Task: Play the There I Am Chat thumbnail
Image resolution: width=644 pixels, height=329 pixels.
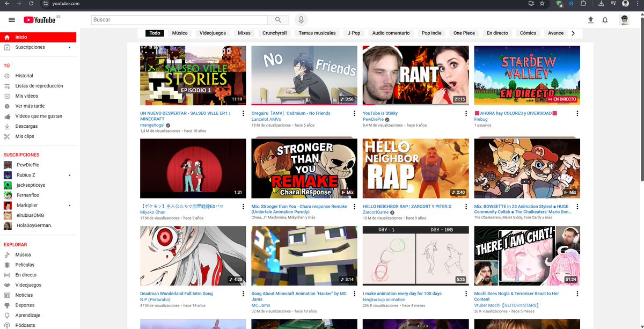Action: tap(527, 255)
